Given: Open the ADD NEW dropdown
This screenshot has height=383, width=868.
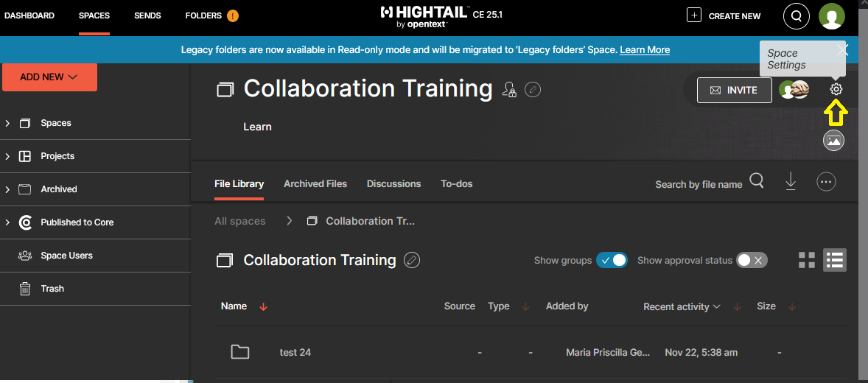Looking at the screenshot, I should [49, 77].
